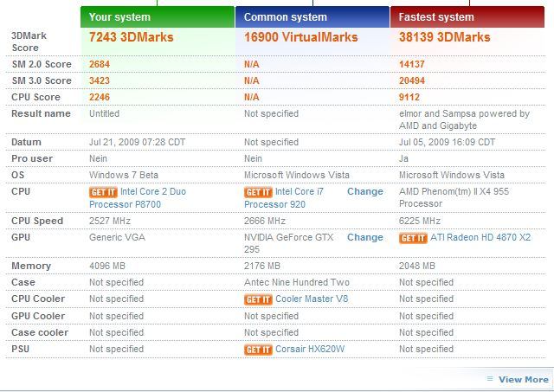This screenshot has height=392, width=554.
Task: Click GET IT badge beside Cooler Master V8
Action: click(x=258, y=299)
